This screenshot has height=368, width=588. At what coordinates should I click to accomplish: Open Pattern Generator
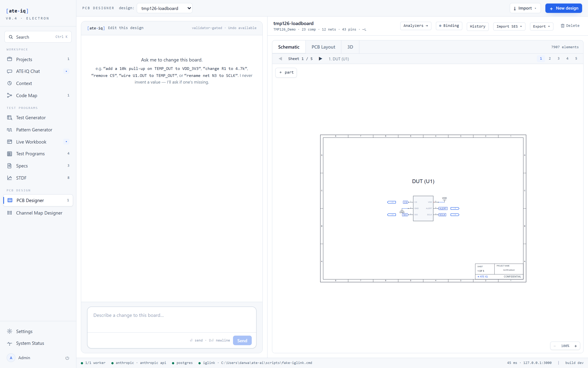click(38, 130)
